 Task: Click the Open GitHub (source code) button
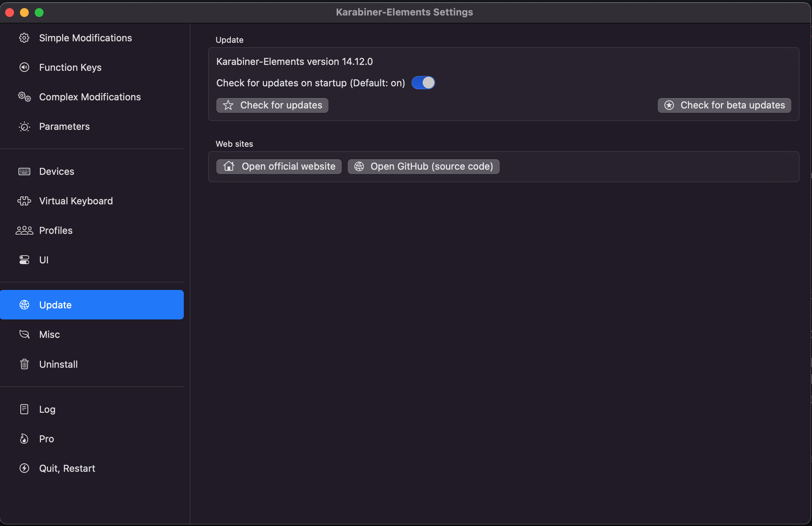point(424,167)
